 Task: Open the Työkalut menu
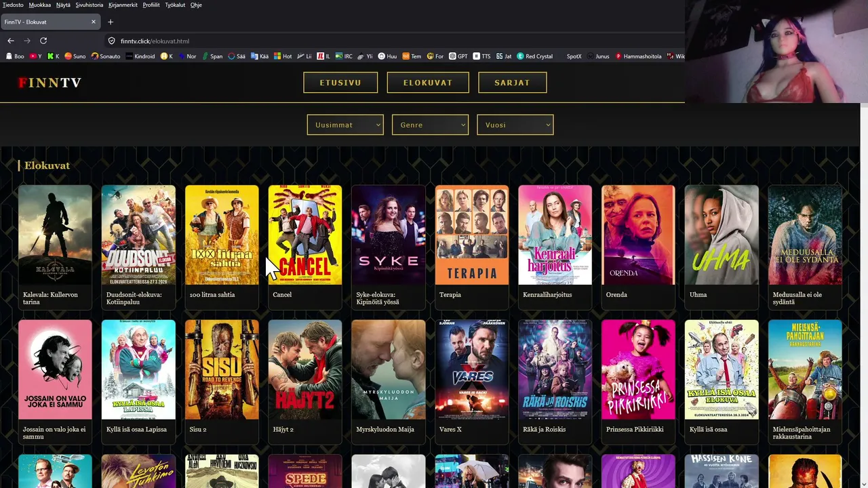tap(175, 5)
